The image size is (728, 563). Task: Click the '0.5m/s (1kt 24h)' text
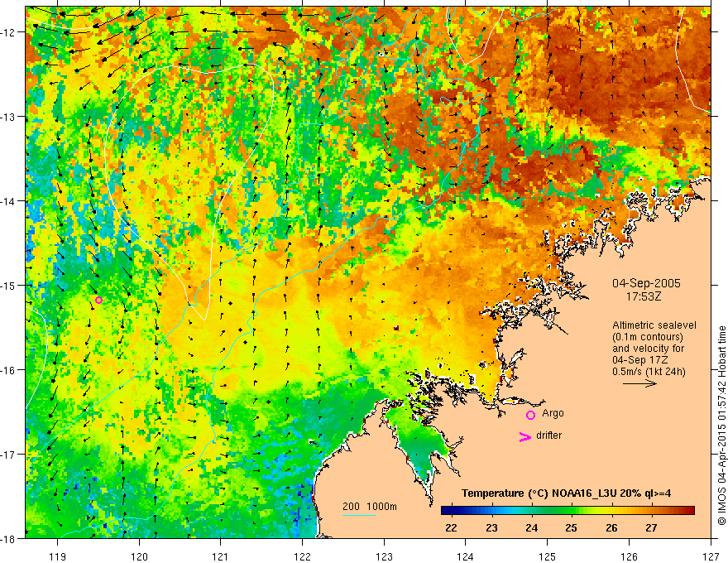[649, 372]
